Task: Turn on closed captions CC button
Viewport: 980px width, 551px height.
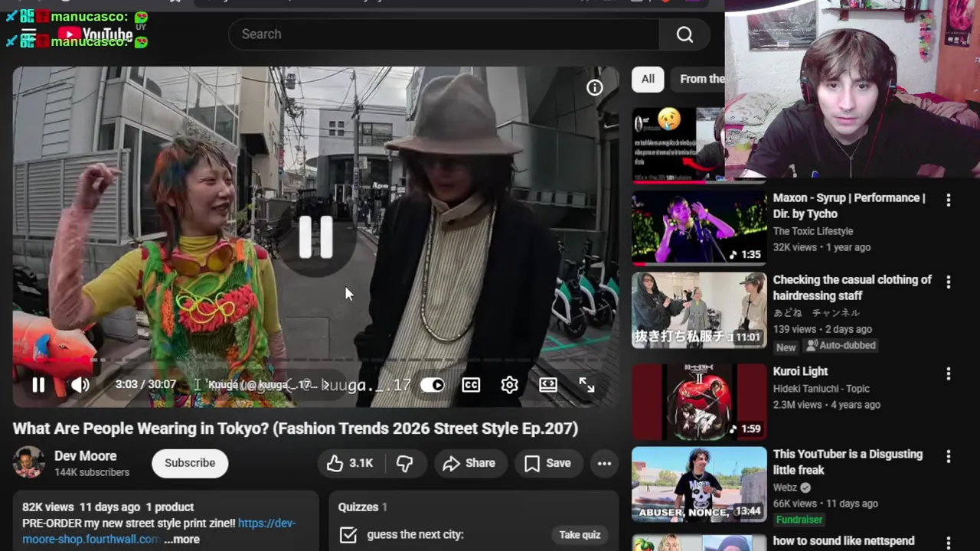Action: click(471, 385)
